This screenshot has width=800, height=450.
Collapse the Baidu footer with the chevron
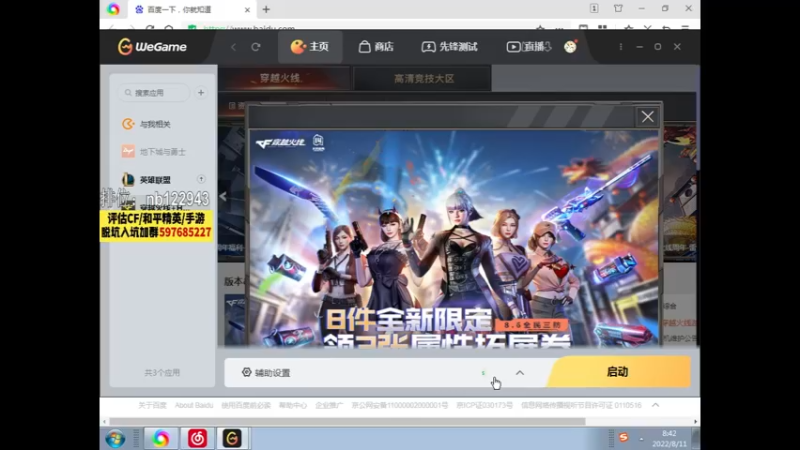[656, 405]
